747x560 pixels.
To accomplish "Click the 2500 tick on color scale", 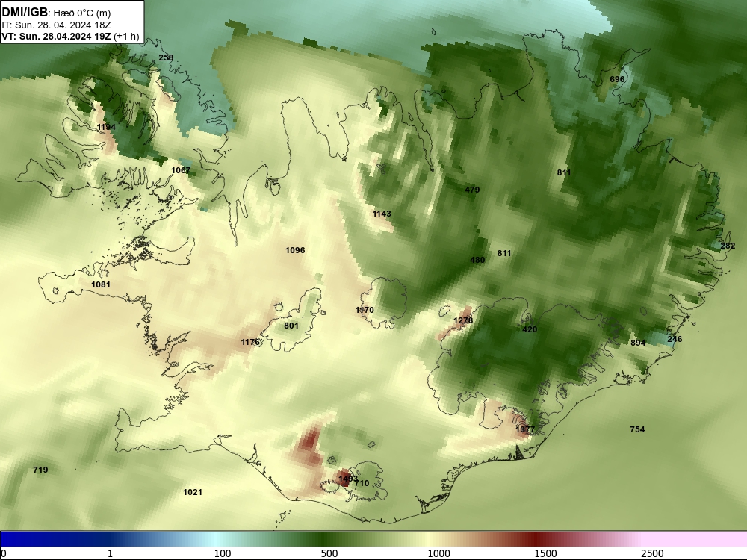I will click(652, 553).
